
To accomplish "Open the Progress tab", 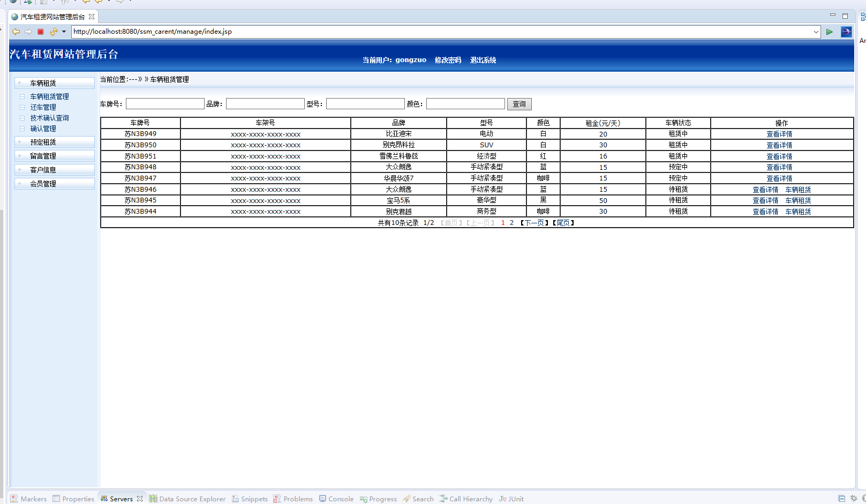I will pyautogui.click(x=379, y=499).
